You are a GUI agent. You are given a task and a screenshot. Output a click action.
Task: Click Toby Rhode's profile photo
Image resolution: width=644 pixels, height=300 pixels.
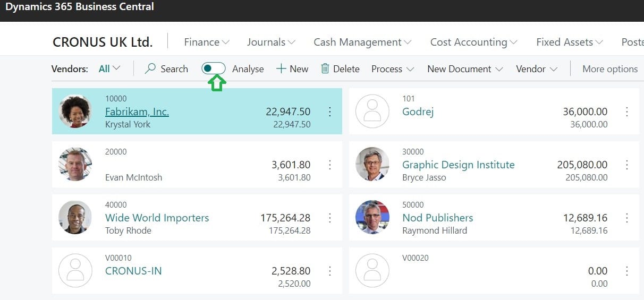coord(75,217)
